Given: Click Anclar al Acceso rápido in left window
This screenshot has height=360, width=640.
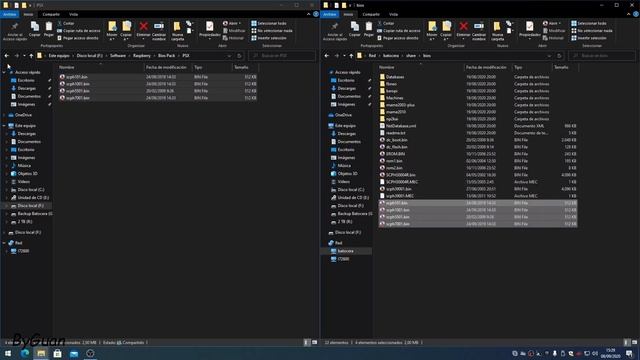Looking at the screenshot, I should (15, 31).
